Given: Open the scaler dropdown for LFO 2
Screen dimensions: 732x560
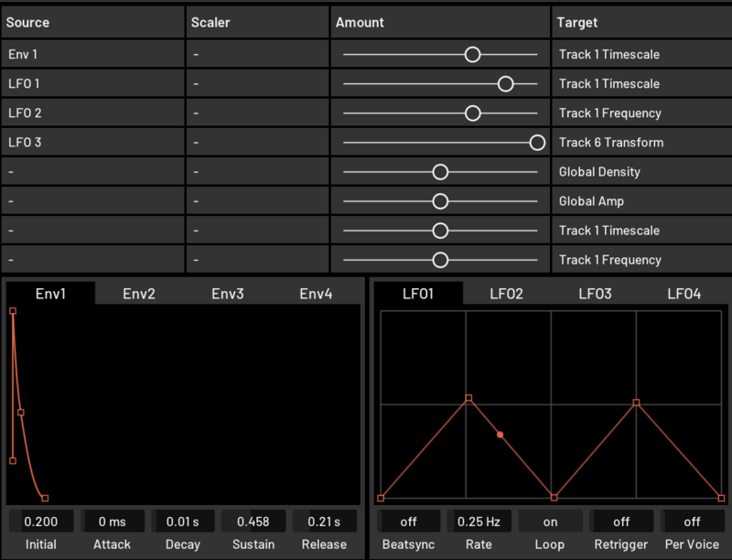Looking at the screenshot, I should coord(257,113).
